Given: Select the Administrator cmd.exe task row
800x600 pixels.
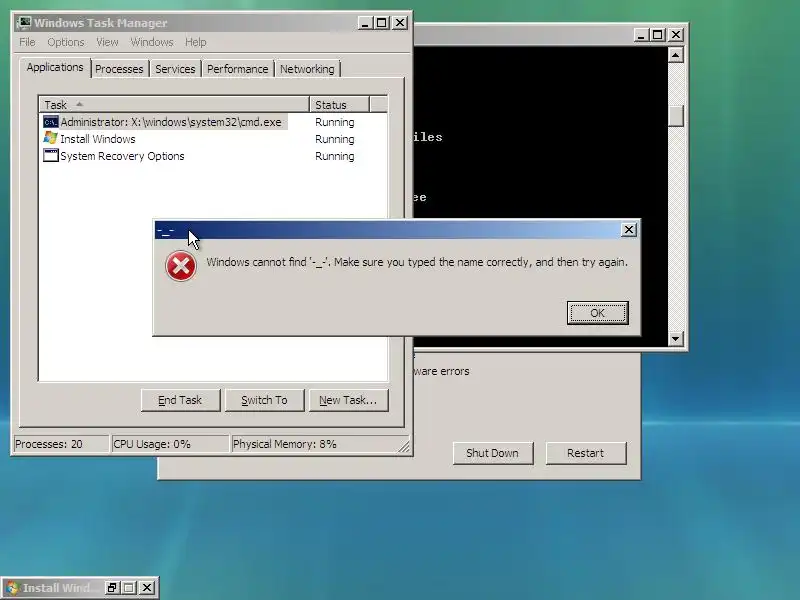Looking at the screenshot, I should [x=213, y=122].
